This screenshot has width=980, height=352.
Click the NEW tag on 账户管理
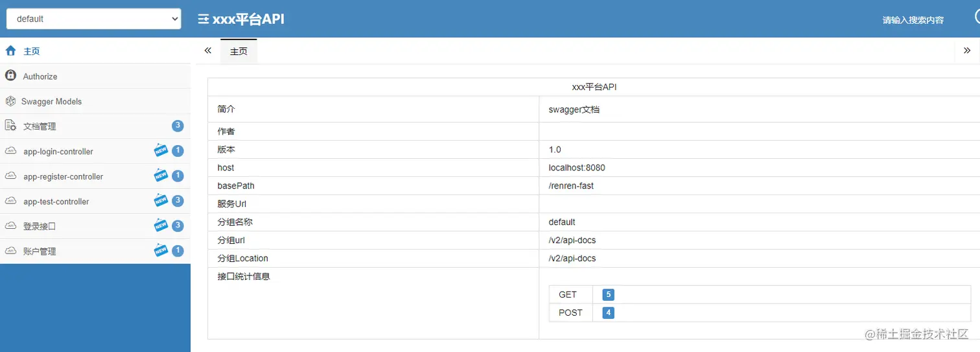161,250
